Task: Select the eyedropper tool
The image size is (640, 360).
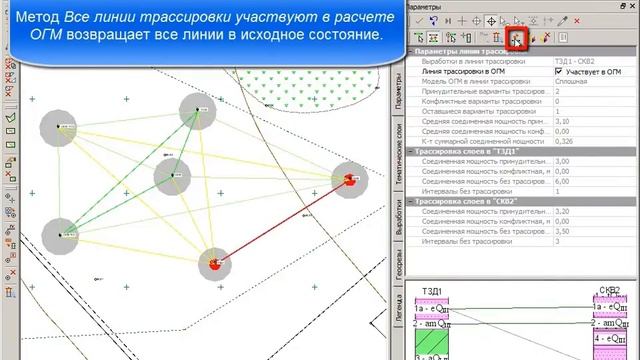Action: (x=562, y=20)
